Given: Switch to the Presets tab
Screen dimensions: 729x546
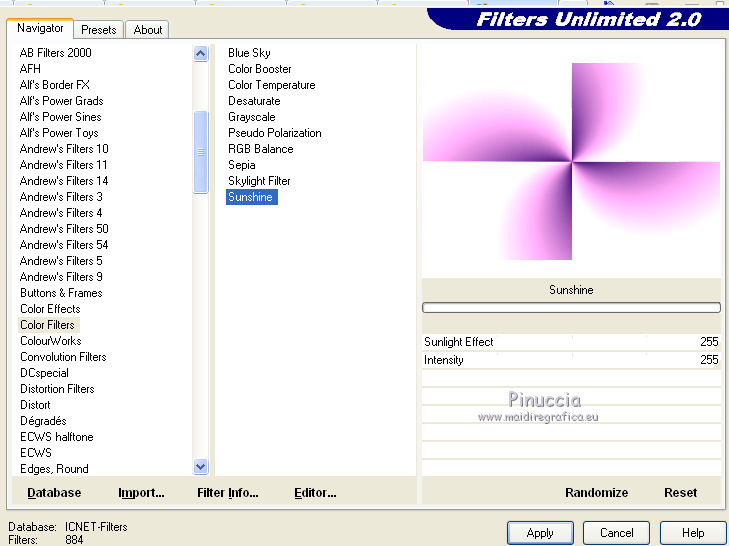Looking at the screenshot, I should pos(99,30).
